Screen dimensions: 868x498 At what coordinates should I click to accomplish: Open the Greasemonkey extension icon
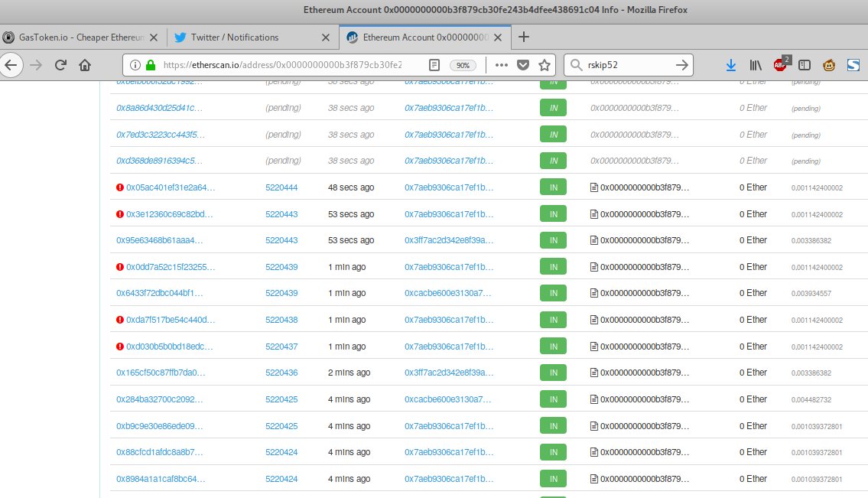(x=828, y=65)
